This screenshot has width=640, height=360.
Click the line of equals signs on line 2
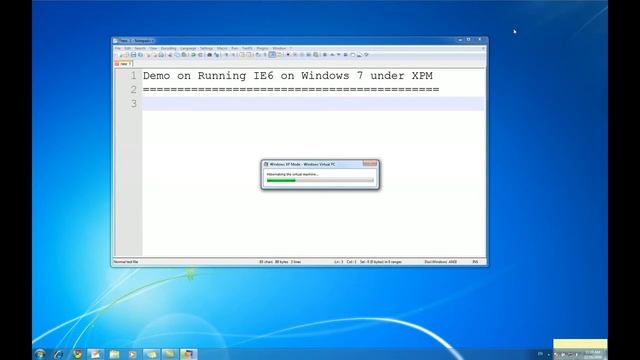(x=291, y=89)
